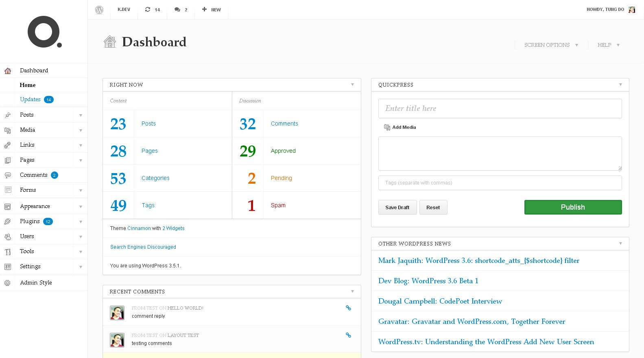Open the Pending comments link

(x=282, y=178)
